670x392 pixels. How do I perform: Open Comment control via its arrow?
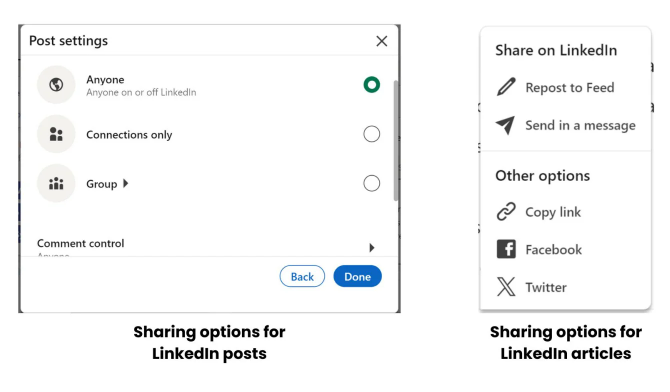point(372,248)
